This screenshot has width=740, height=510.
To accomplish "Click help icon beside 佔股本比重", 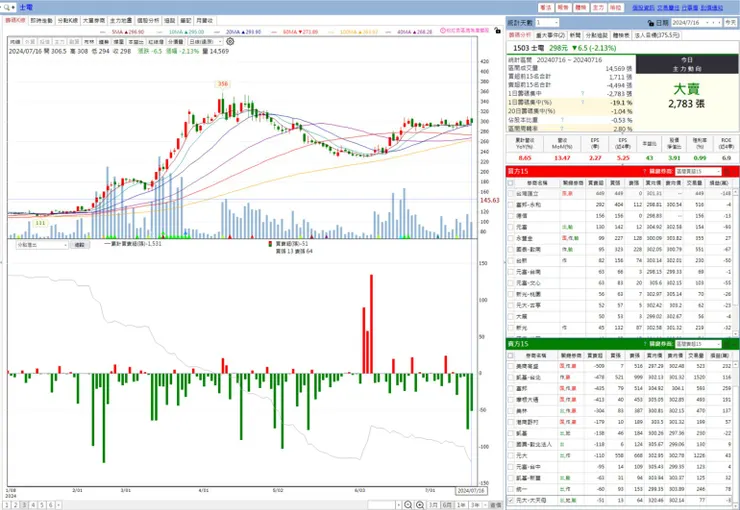I will (x=562, y=120).
